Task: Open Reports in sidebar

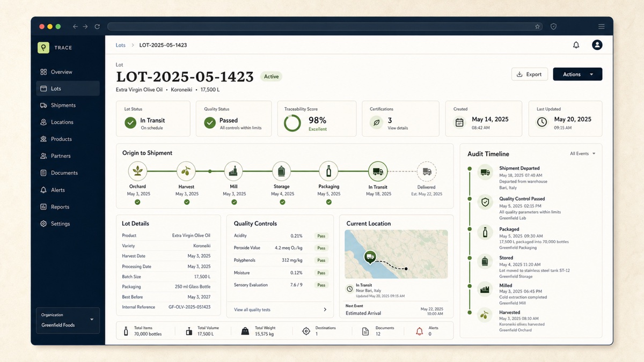Action: click(x=68, y=206)
